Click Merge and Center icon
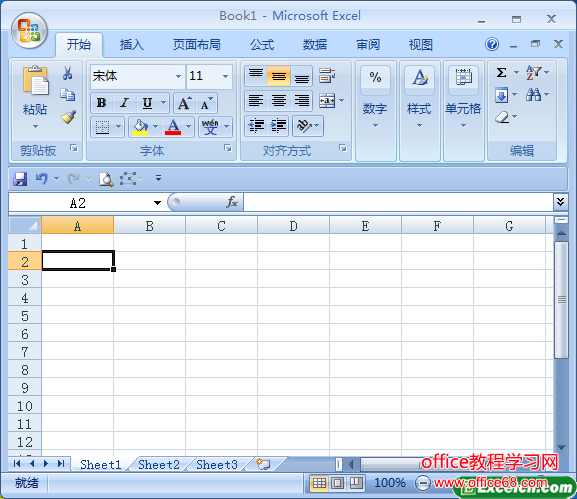The height and width of the screenshot is (499, 577). (327, 100)
